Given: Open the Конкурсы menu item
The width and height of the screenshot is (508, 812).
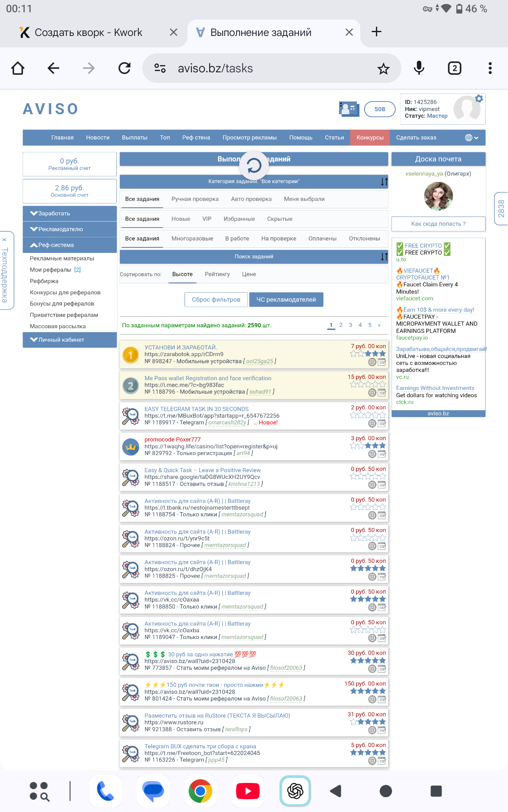Looking at the screenshot, I should pos(370,138).
